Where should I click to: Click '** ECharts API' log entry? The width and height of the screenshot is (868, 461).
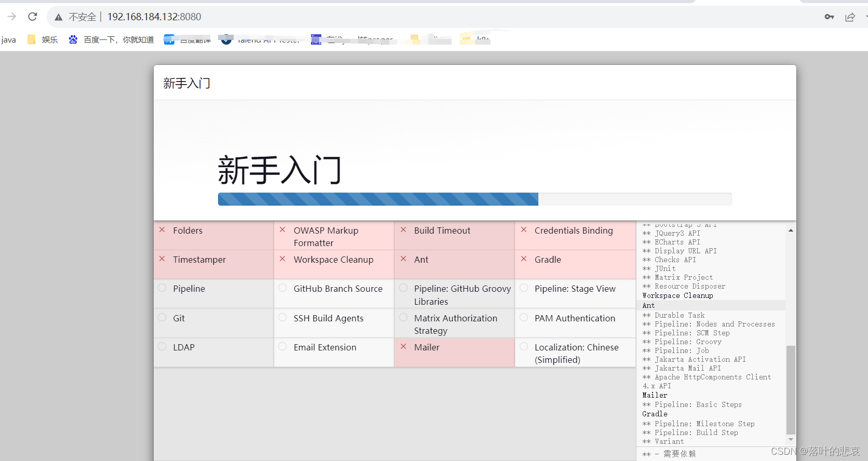click(671, 242)
